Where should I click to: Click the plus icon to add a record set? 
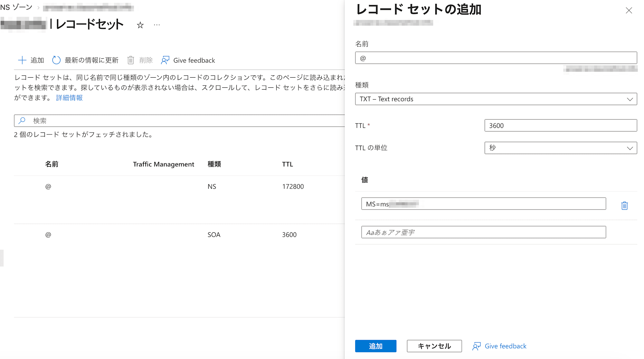22,60
